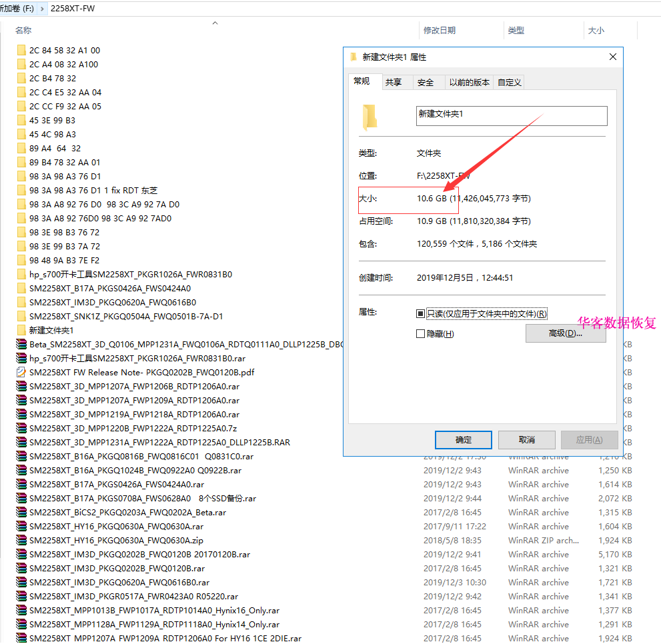Viewport: 661px width, 644px height.
Task: Select SM2258XT_HY16_PKGQ0630A_FWQ0630A.rar file
Action: [x=116, y=527]
